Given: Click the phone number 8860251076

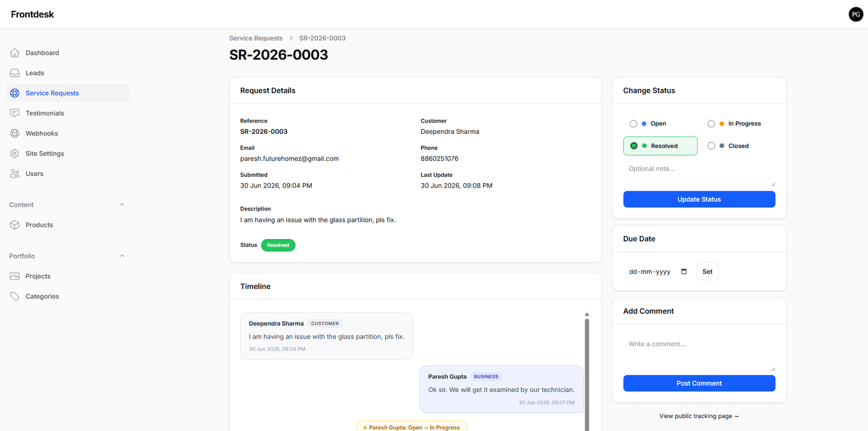Looking at the screenshot, I should 439,159.
